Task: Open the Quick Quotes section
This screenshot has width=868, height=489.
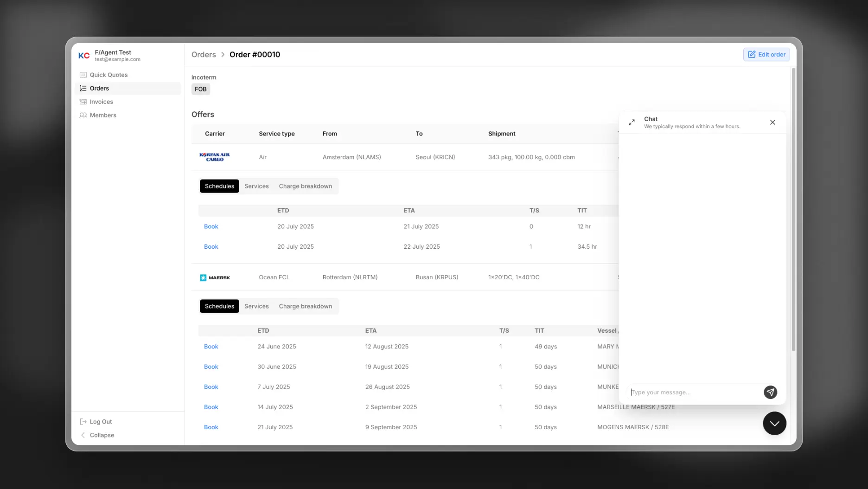Action: click(108, 75)
